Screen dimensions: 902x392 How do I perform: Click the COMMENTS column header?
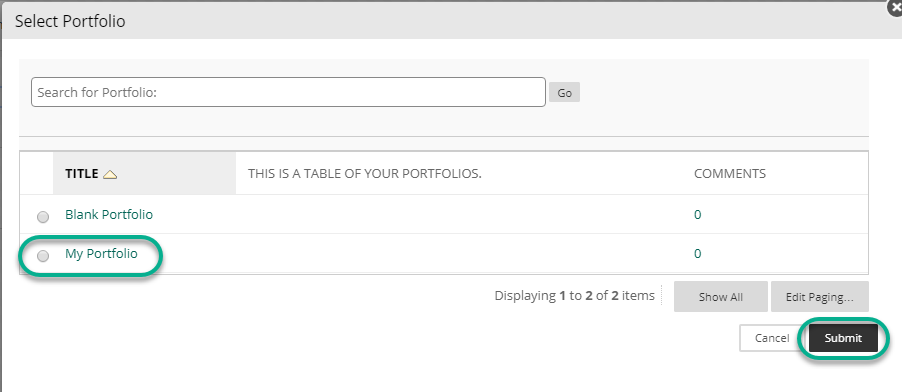pyautogui.click(x=730, y=174)
